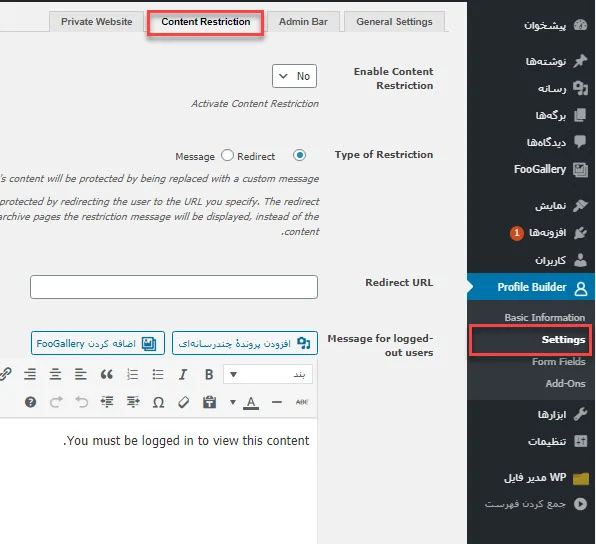The width and height of the screenshot is (596, 544).
Task: Toggle bold formatting in the editor
Action: [x=209, y=374]
